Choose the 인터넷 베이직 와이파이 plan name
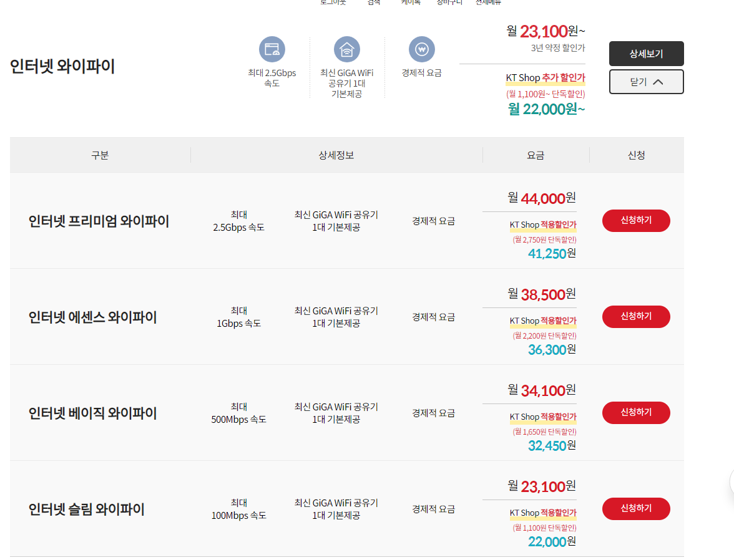Viewport: 734px width, 560px height. pos(92,413)
